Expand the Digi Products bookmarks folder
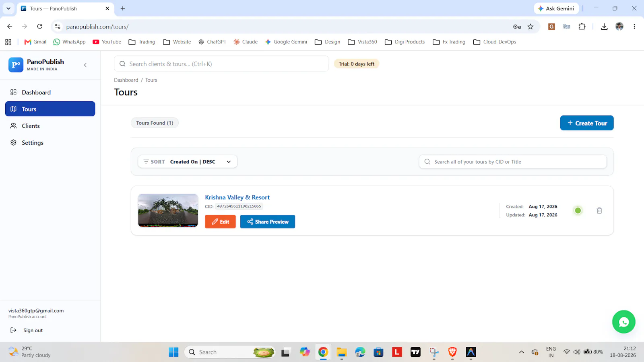Viewport: 644px width, 362px height. pyautogui.click(x=405, y=42)
